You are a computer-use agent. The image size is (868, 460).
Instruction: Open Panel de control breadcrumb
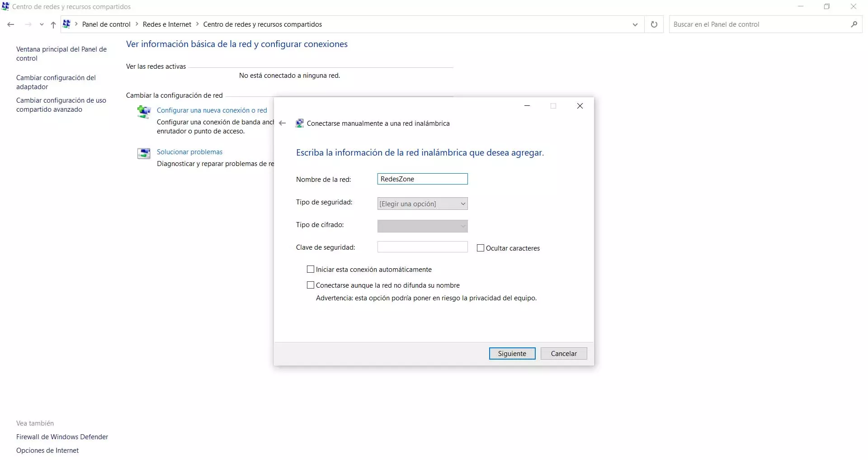pyautogui.click(x=106, y=24)
